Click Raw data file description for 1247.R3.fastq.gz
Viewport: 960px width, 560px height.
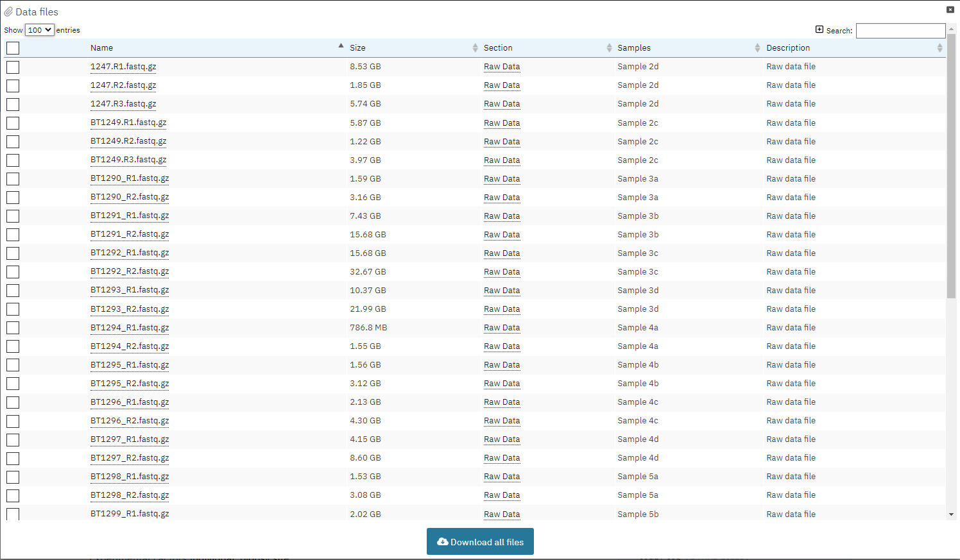[791, 104]
